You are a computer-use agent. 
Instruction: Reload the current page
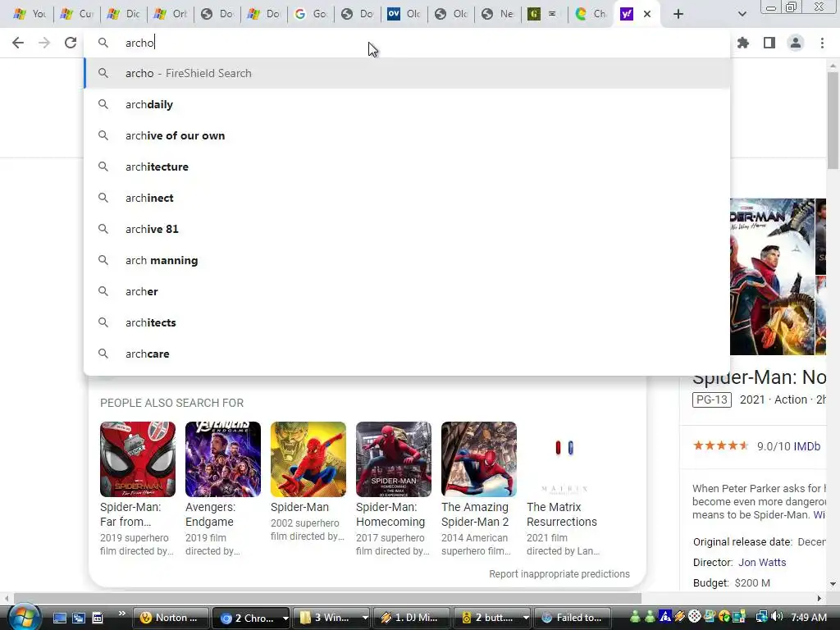(x=71, y=43)
